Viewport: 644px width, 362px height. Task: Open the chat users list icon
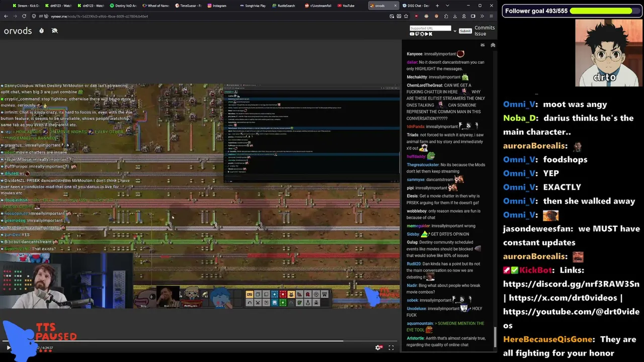pos(493,45)
